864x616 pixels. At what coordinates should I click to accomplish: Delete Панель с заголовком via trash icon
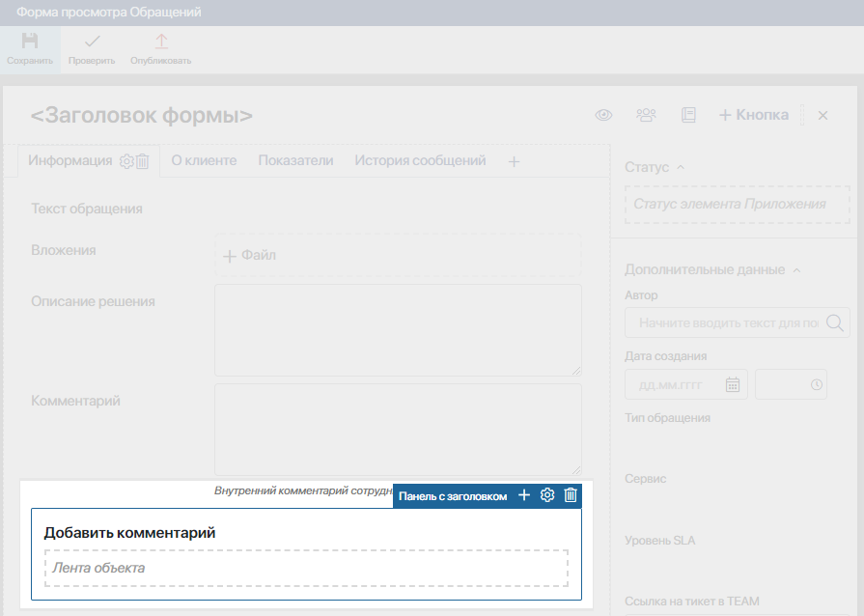[571, 495]
